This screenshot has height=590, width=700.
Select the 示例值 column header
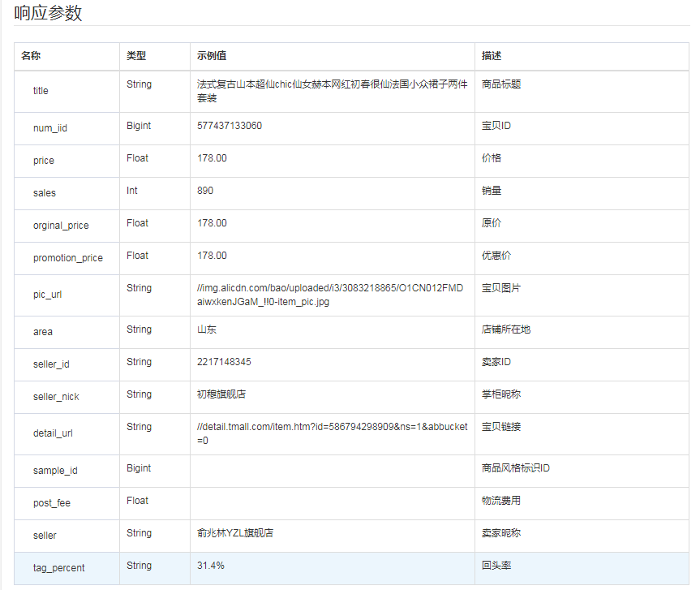[212, 56]
